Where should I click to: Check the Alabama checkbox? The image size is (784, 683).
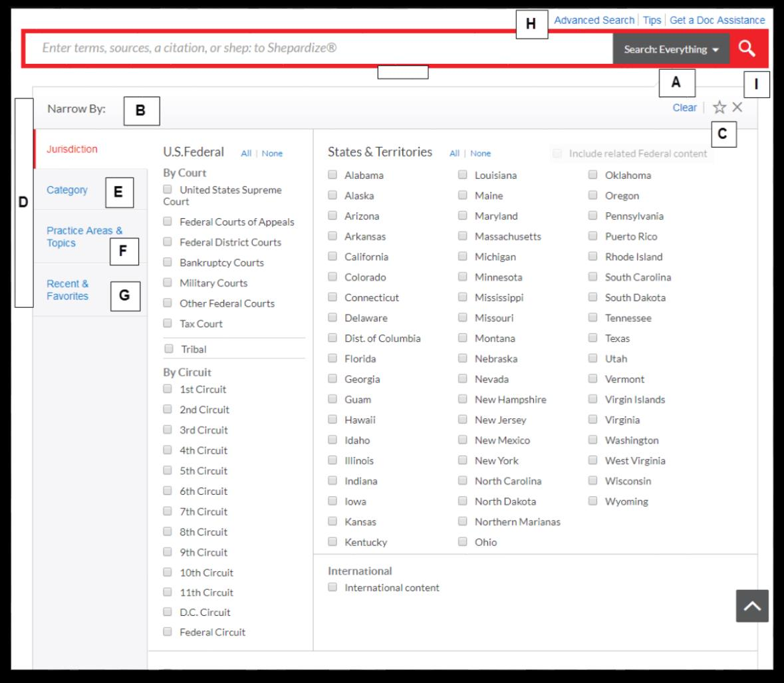point(332,174)
